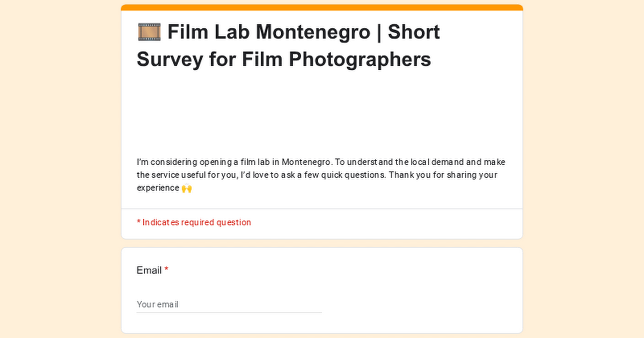Select the 'Indicates required question' notice text

(x=196, y=222)
